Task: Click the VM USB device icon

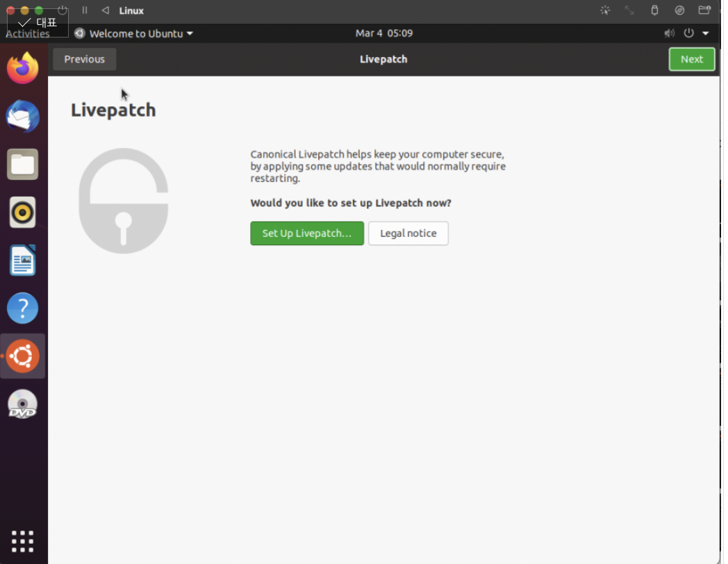Action: [654, 10]
